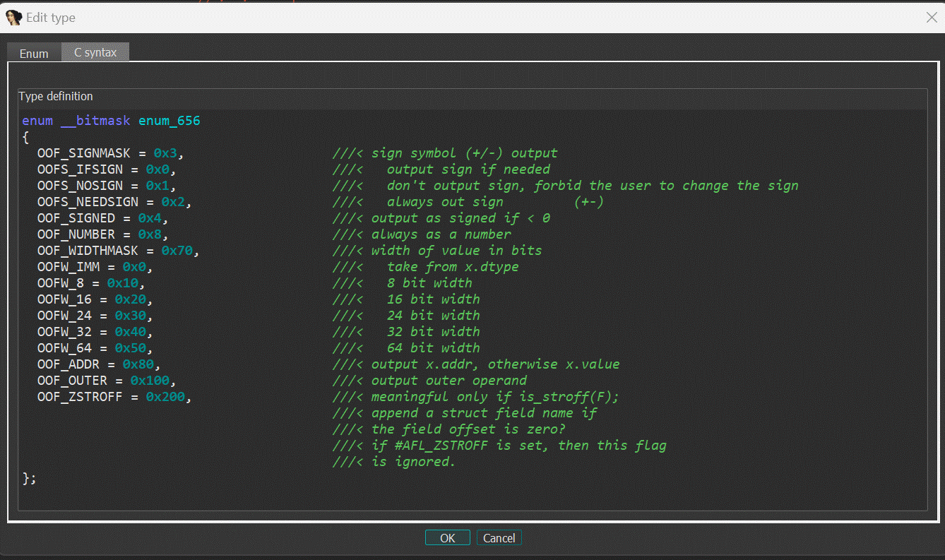This screenshot has width=945, height=560.
Task: Click the 'always as a number' comment
Action: 441,234
